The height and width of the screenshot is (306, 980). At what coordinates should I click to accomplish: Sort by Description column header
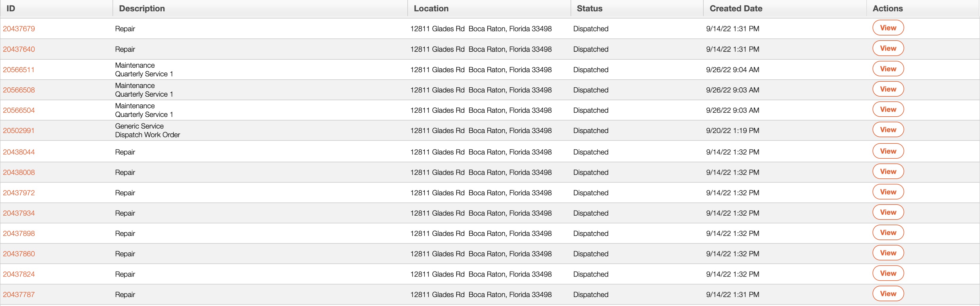click(142, 8)
